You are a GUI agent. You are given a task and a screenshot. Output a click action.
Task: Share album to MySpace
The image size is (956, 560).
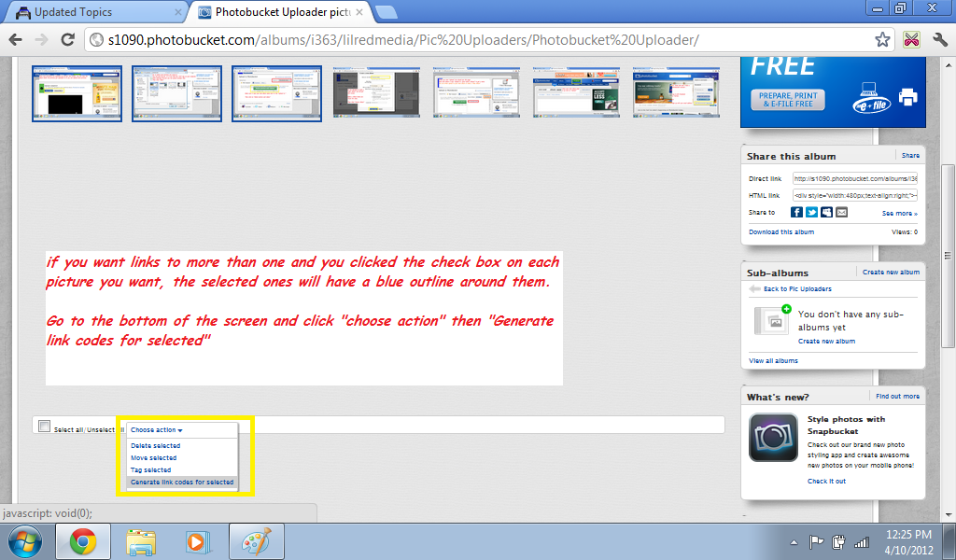[826, 213]
